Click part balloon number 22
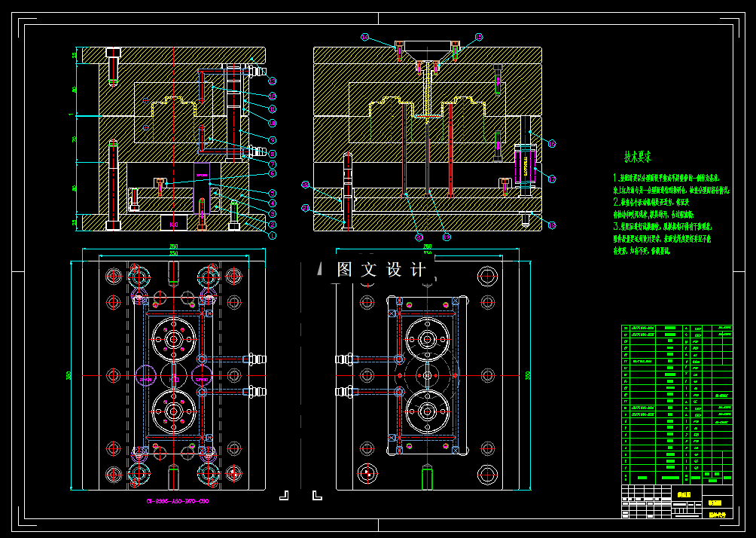Image resolution: width=756 pixels, height=538 pixels. point(305,185)
